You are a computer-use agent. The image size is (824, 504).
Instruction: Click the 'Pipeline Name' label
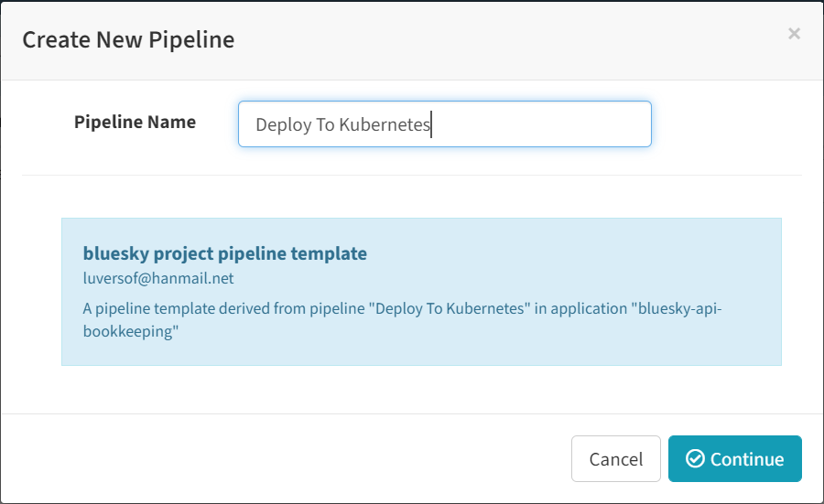(x=135, y=122)
